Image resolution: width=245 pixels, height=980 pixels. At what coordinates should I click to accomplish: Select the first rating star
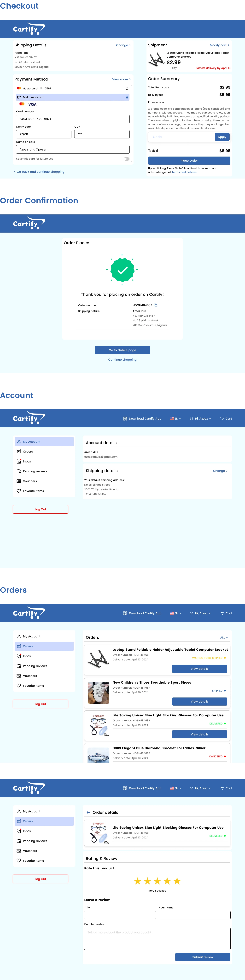pos(138,881)
